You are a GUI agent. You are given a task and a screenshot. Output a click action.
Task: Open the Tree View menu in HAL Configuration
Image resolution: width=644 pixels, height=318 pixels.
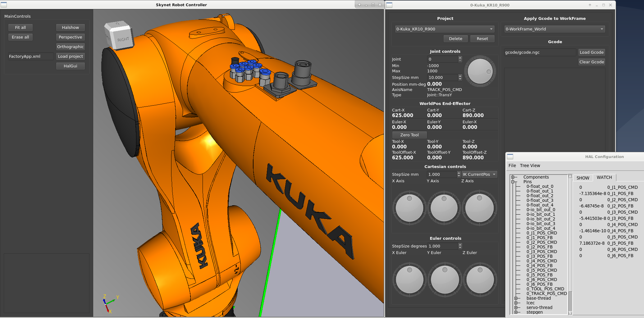530,166
